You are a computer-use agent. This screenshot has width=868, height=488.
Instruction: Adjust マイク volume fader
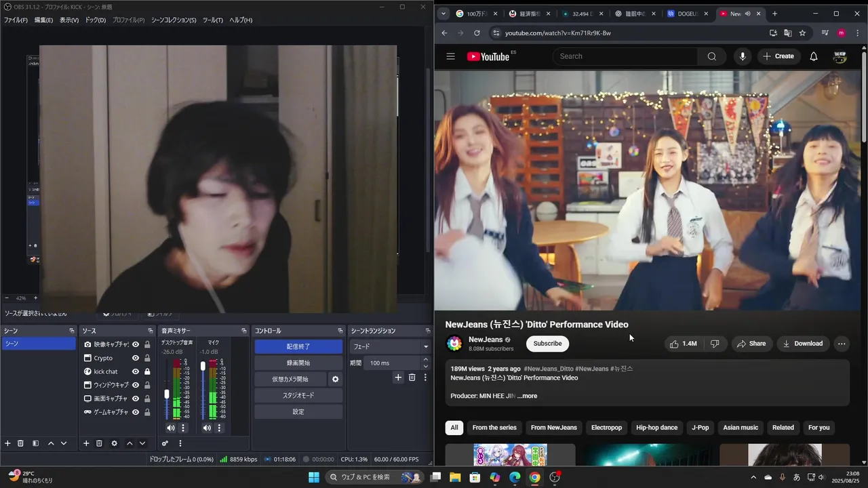pyautogui.click(x=203, y=366)
